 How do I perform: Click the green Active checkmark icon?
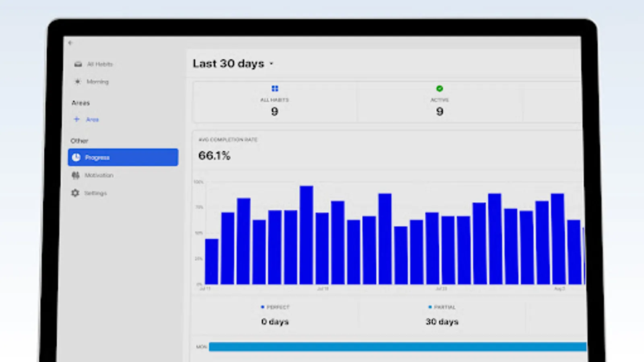(440, 88)
